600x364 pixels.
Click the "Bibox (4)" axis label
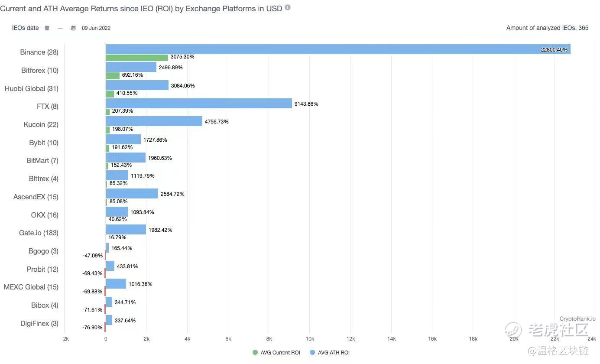tap(45, 305)
